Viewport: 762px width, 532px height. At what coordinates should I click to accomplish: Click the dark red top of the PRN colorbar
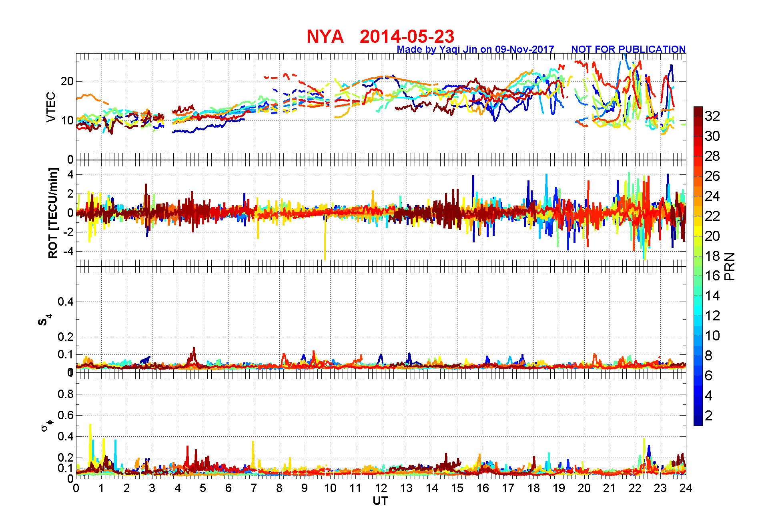pyautogui.click(x=698, y=111)
